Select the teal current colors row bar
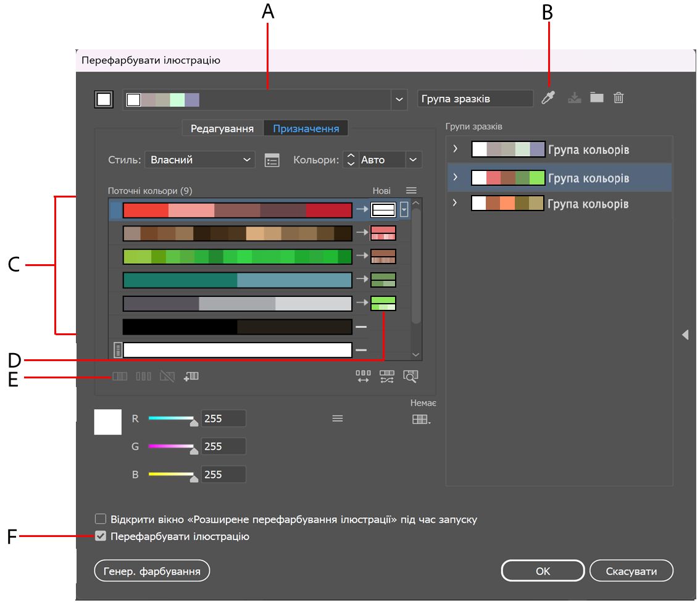 pos(238,280)
